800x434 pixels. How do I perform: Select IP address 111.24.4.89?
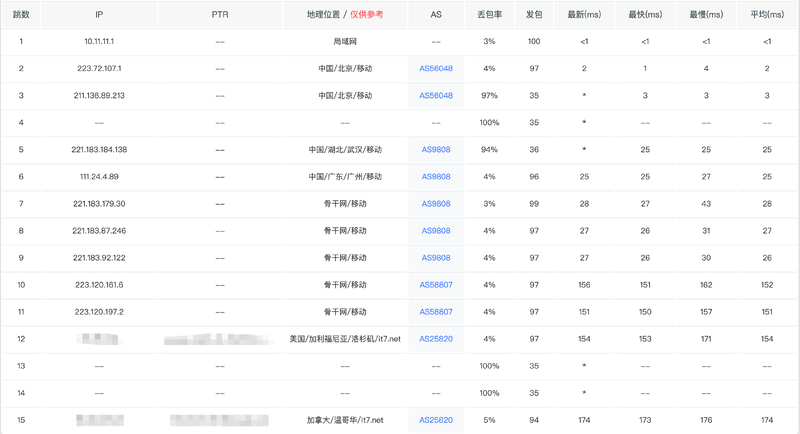(99, 176)
